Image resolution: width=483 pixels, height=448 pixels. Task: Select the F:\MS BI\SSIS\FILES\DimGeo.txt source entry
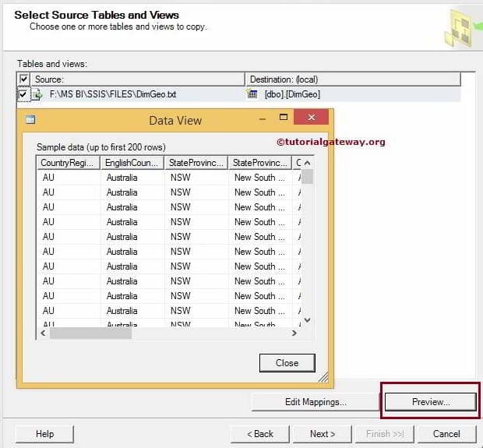tap(113, 94)
